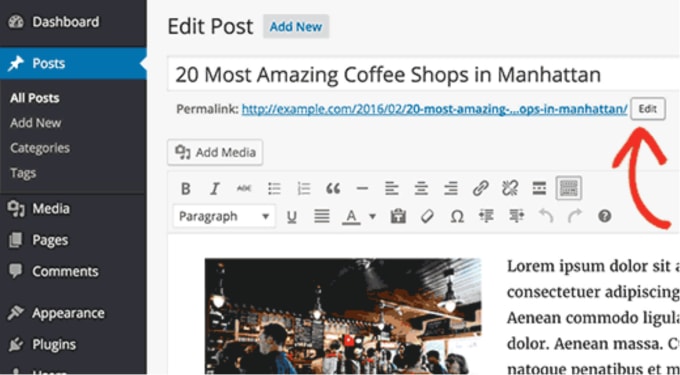680x375 pixels.
Task: Expand the text color dropdown arrow
Action: (x=373, y=216)
